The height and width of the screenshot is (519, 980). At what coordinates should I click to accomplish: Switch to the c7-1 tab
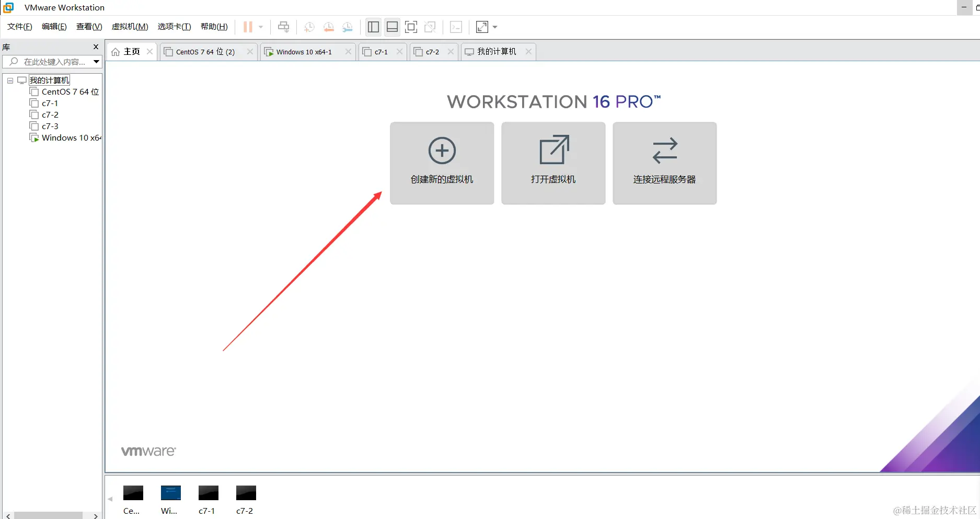[383, 51]
